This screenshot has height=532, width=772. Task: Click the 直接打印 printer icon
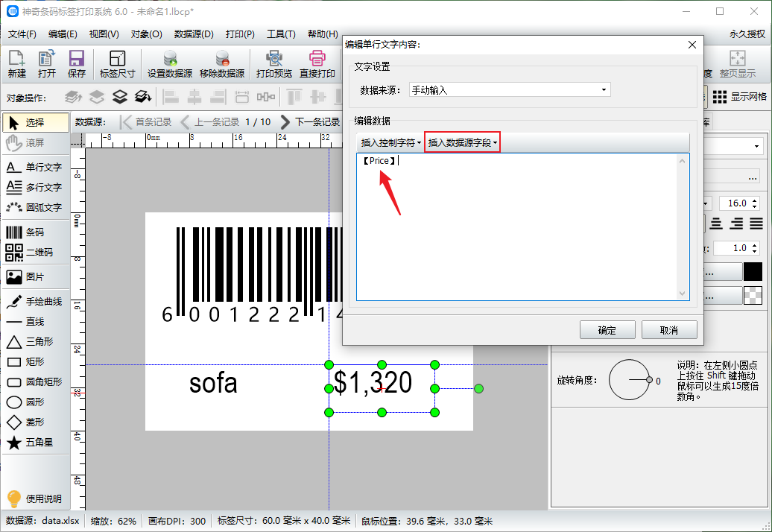coord(317,64)
